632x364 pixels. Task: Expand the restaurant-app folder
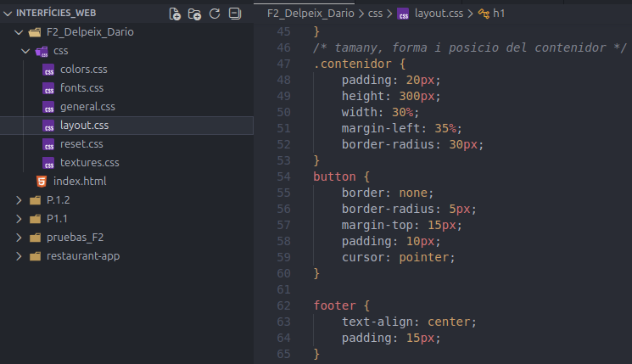pyautogui.click(x=19, y=256)
